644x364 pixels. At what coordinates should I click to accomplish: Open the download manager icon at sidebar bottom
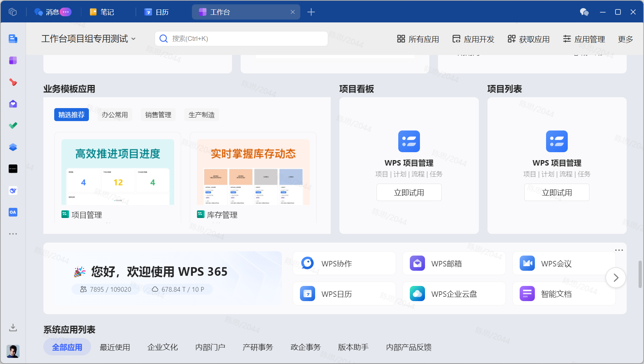[13, 327]
